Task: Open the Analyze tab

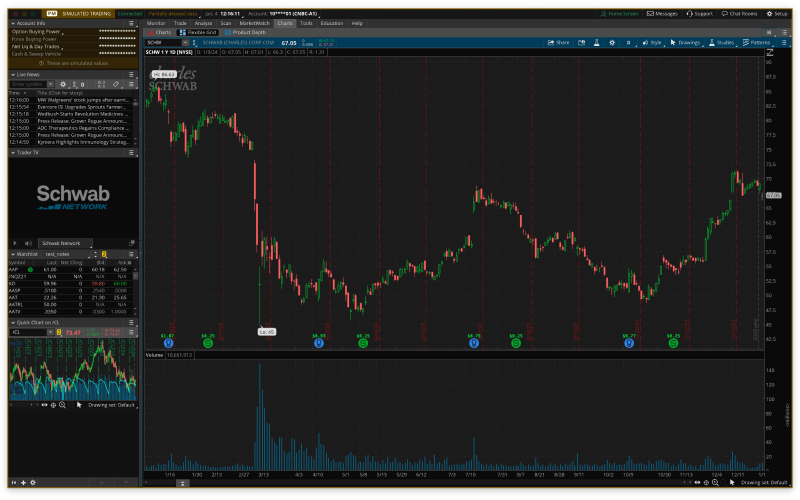Action: (203, 22)
